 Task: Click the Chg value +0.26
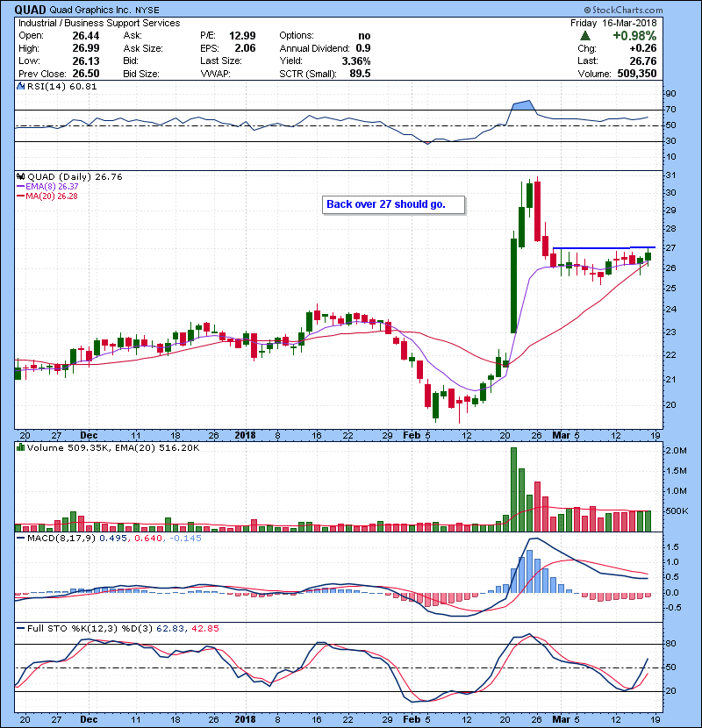643,48
